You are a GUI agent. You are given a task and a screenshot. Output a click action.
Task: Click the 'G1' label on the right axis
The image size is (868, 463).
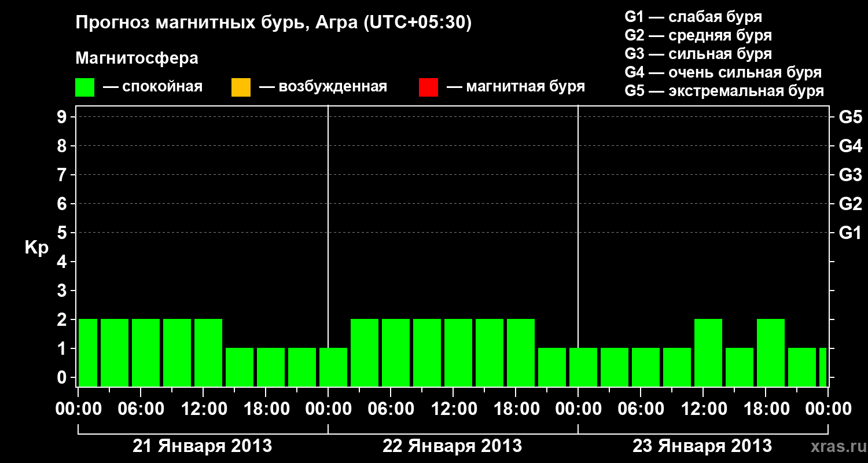[850, 233]
